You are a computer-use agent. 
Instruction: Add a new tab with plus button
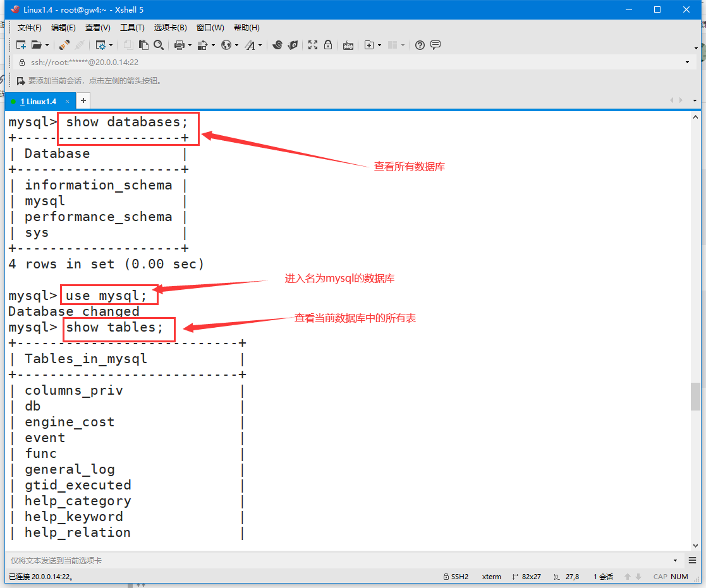click(x=83, y=101)
